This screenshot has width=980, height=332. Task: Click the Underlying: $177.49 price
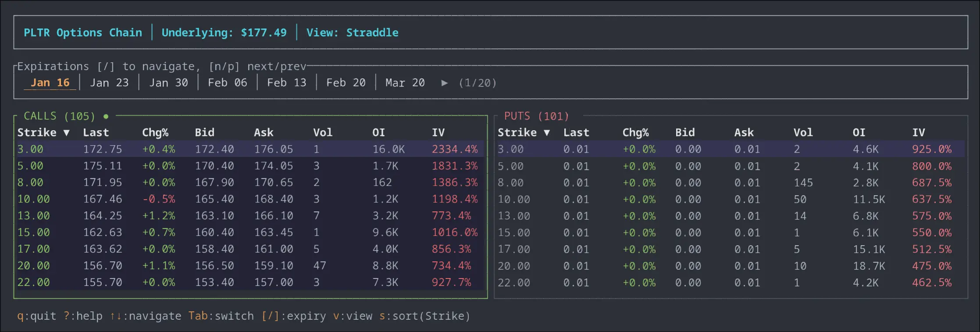tap(224, 32)
